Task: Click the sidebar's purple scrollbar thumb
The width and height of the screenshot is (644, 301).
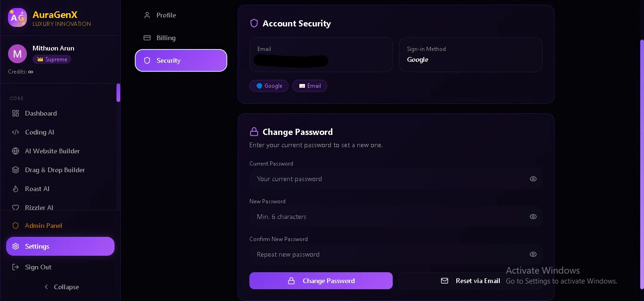Action: (x=118, y=92)
